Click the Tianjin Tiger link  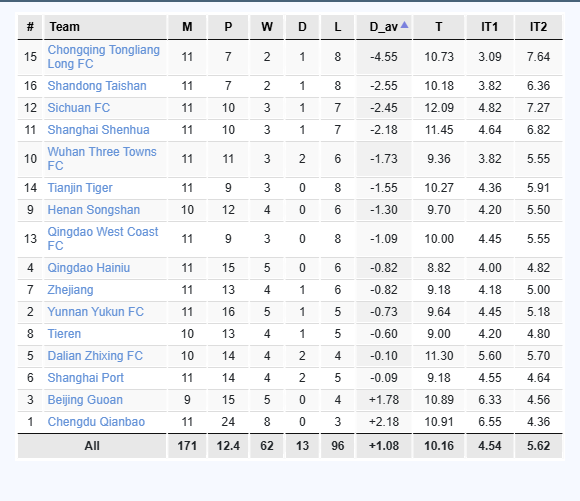80,188
